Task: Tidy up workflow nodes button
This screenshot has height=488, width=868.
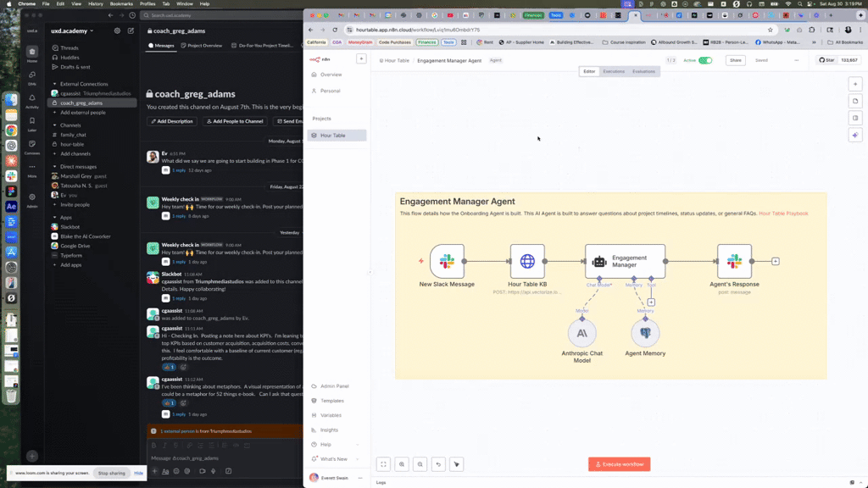Action: (x=457, y=464)
